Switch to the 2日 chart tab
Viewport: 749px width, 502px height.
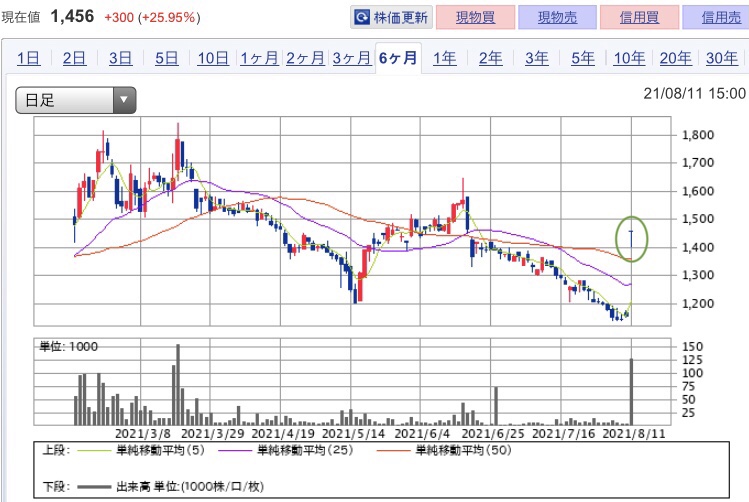pyautogui.click(x=75, y=58)
